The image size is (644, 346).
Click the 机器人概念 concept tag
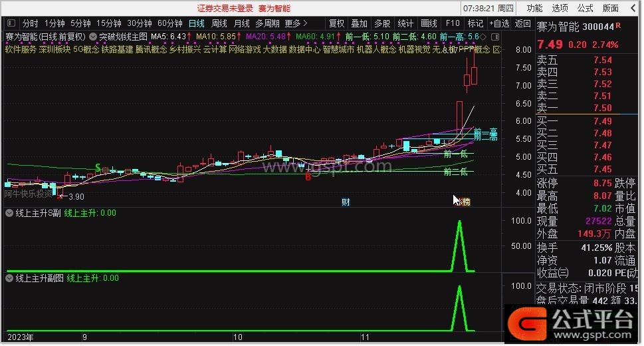376,50
